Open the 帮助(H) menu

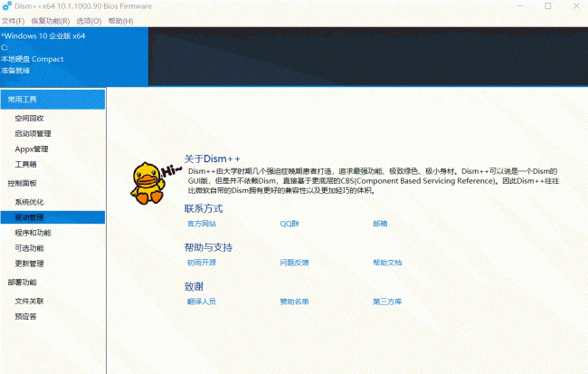(x=120, y=21)
